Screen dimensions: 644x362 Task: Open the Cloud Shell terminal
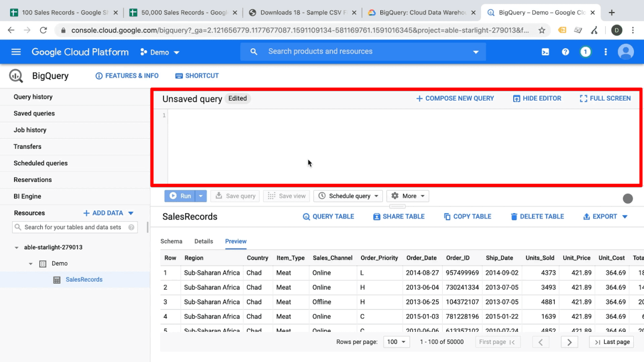(545, 52)
